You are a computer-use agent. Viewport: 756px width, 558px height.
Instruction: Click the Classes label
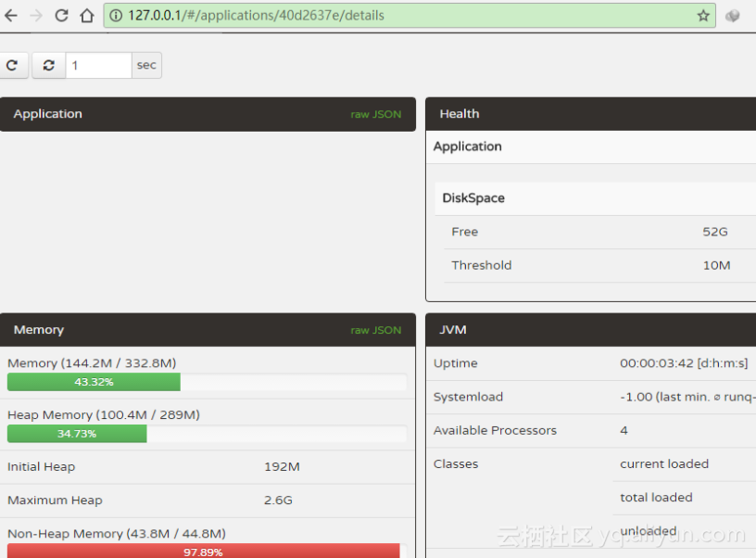pyautogui.click(x=456, y=464)
